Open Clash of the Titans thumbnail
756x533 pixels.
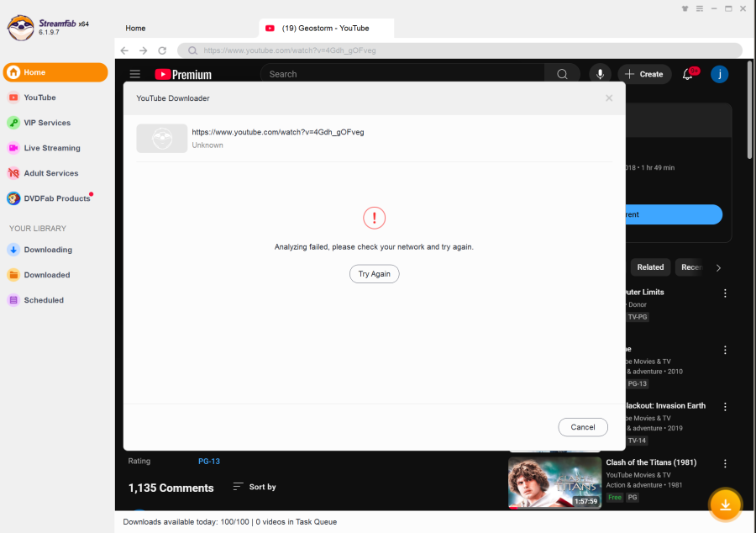pos(554,483)
